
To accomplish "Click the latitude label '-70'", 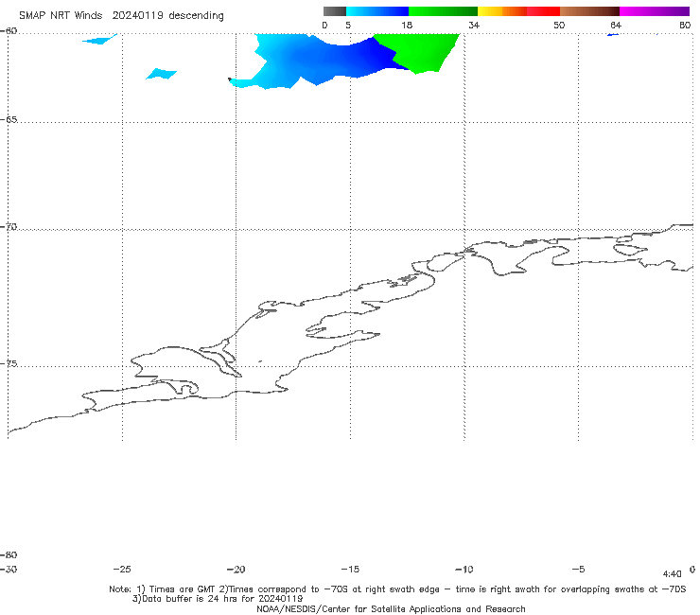I will click(9, 227).
